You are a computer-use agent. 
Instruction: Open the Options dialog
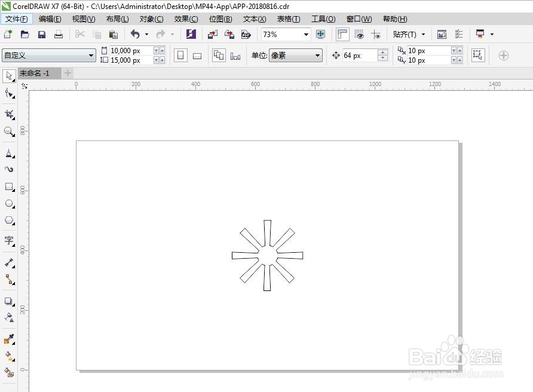(x=458, y=34)
